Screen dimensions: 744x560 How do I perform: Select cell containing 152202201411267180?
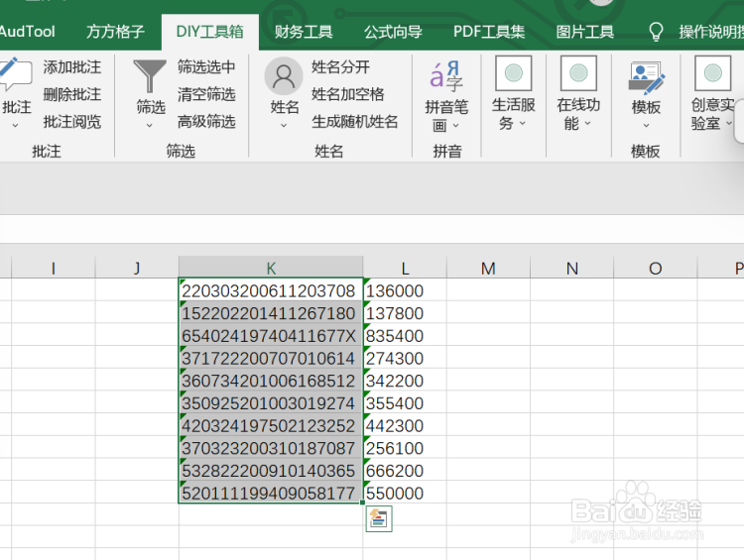(271, 313)
